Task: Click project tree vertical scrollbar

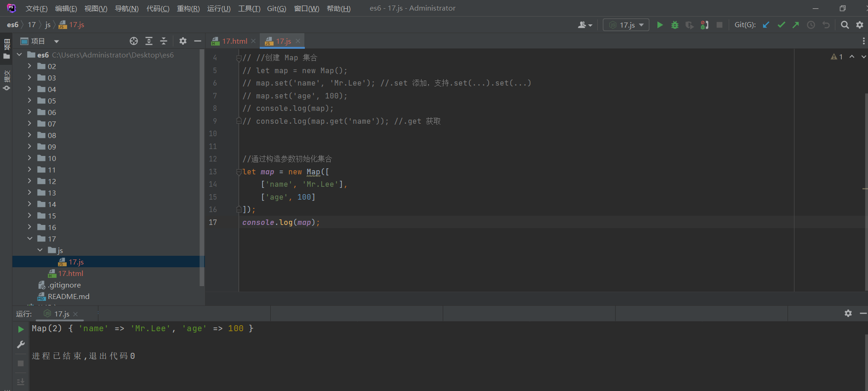Action: click(201, 168)
